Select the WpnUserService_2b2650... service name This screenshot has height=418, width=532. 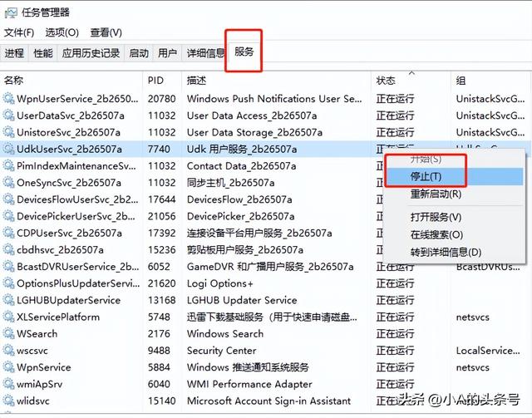click(77, 99)
